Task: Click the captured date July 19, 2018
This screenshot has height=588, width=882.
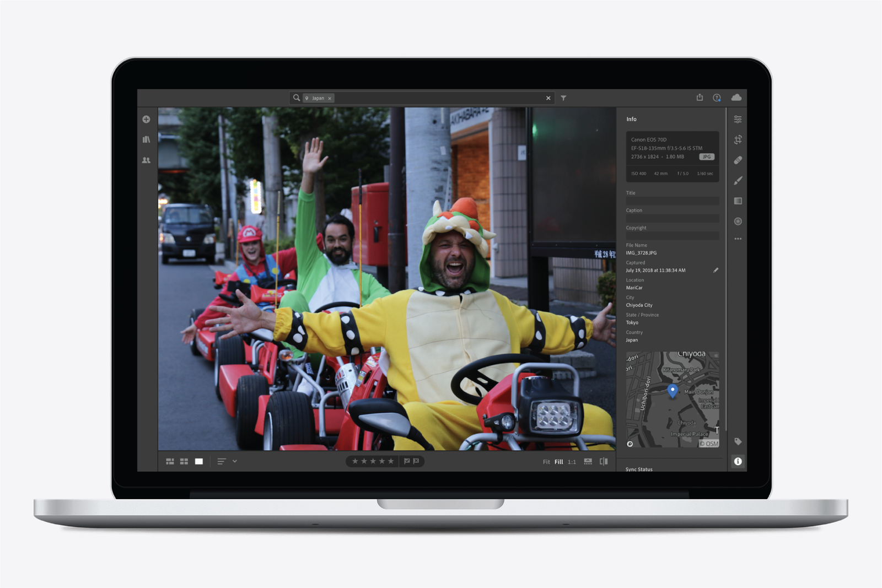Action: (655, 271)
